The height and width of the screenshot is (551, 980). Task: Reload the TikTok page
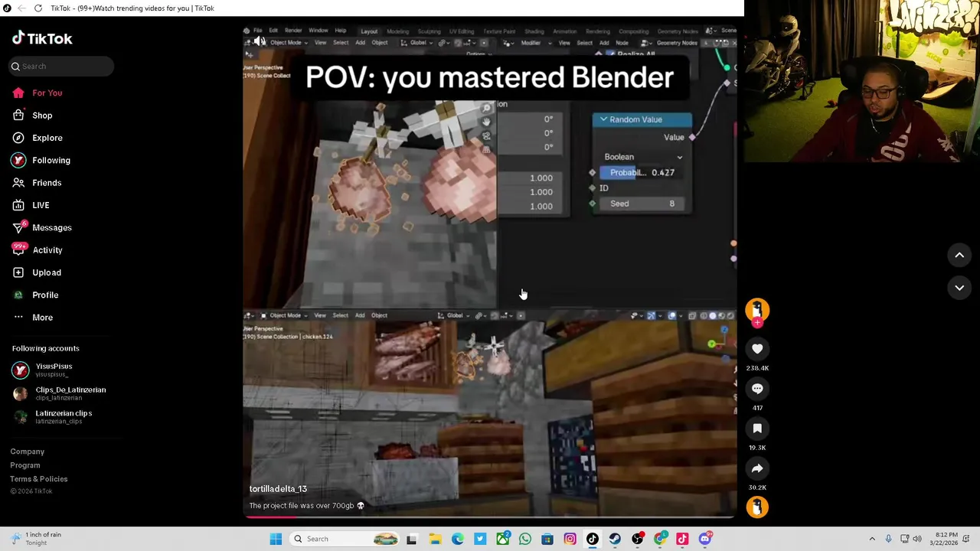tap(38, 8)
